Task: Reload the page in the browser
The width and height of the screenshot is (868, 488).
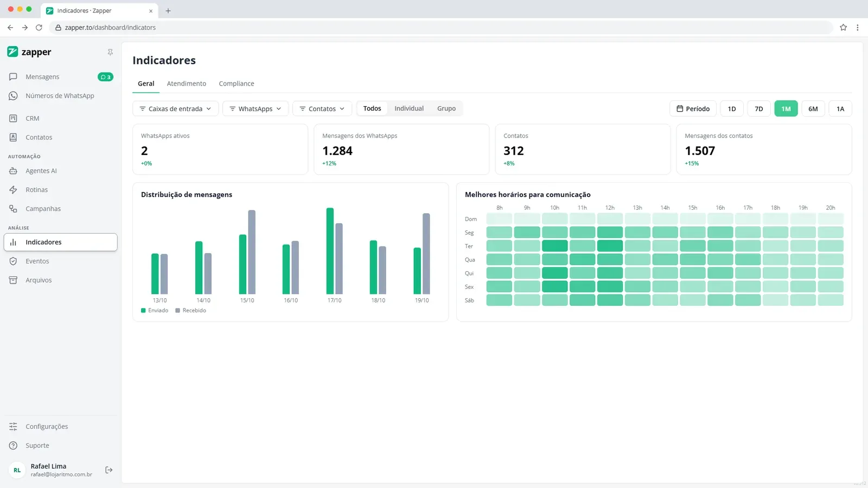Action: (x=39, y=28)
